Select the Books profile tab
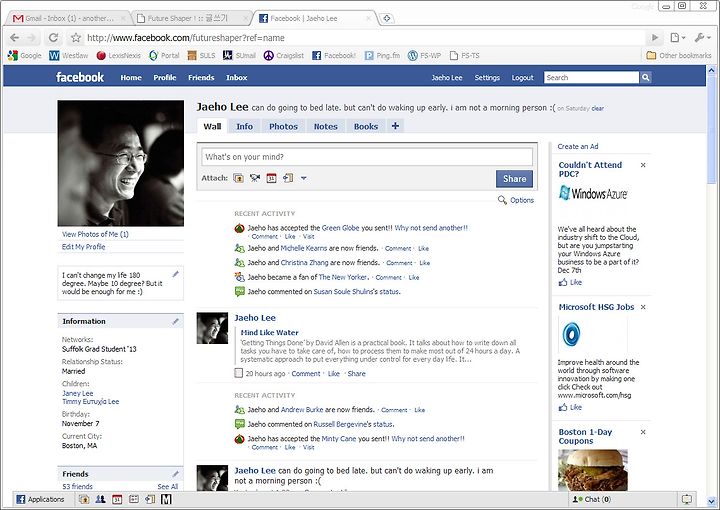Image resolution: width=720 pixels, height=510 pixels. [366, 126]
